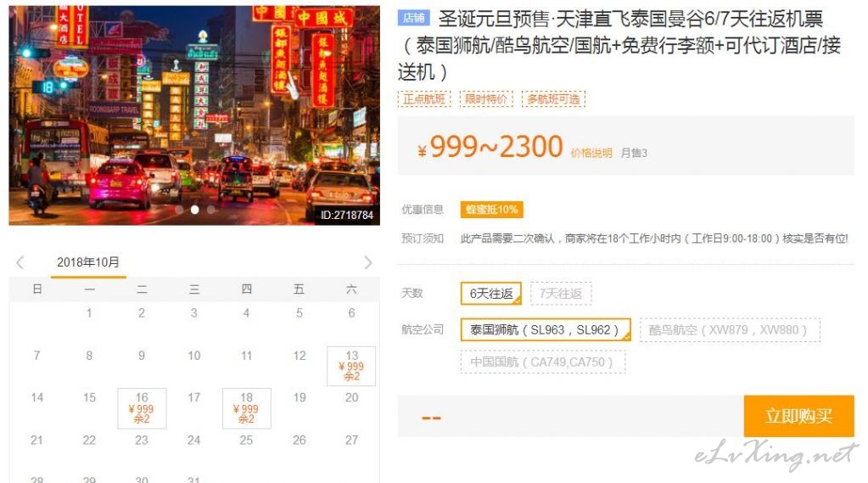Image resolution: width=868 pixels, height=483 pixels.
Task: Click calendar date 19
Action: click(x=300, y=398)
